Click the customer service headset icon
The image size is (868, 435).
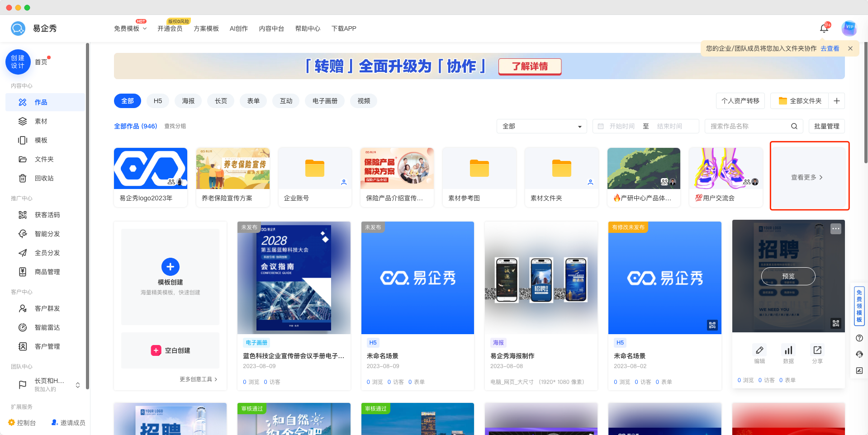[x=859, y=355]
